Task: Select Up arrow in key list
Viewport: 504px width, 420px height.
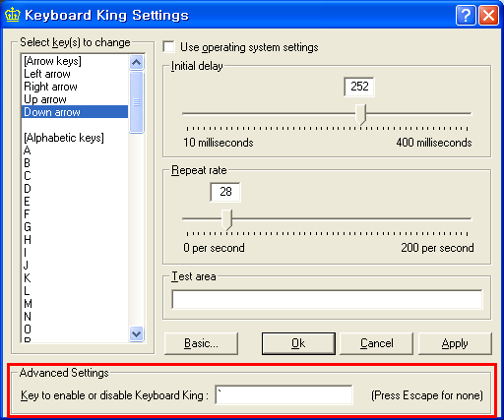Action: 75,99
